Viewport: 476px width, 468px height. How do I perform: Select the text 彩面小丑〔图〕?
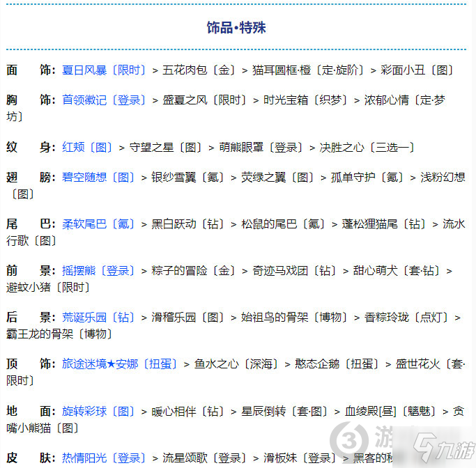point(417,70)
